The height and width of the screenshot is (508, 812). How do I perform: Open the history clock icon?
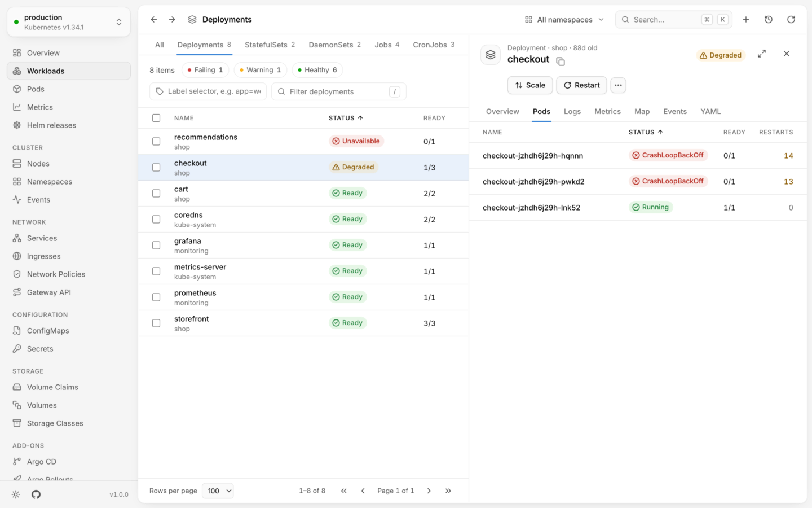[769, 20]
